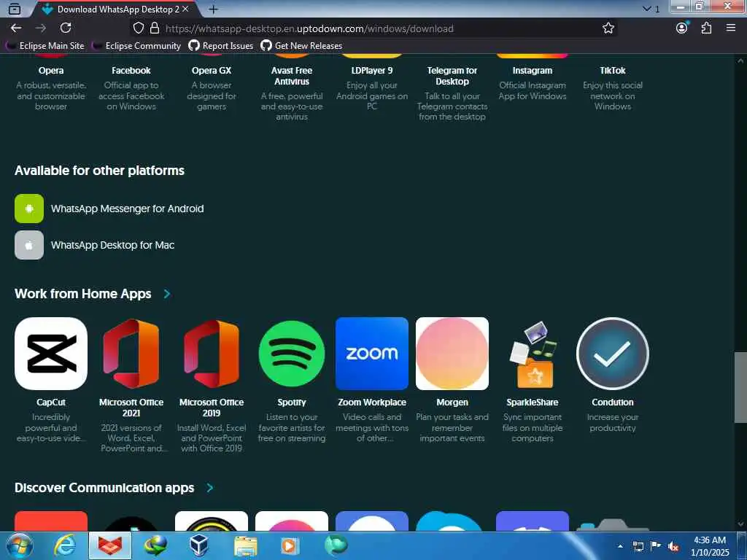Click the taskbar clock and date
The image size is (747, 560).
coord(710,546)
